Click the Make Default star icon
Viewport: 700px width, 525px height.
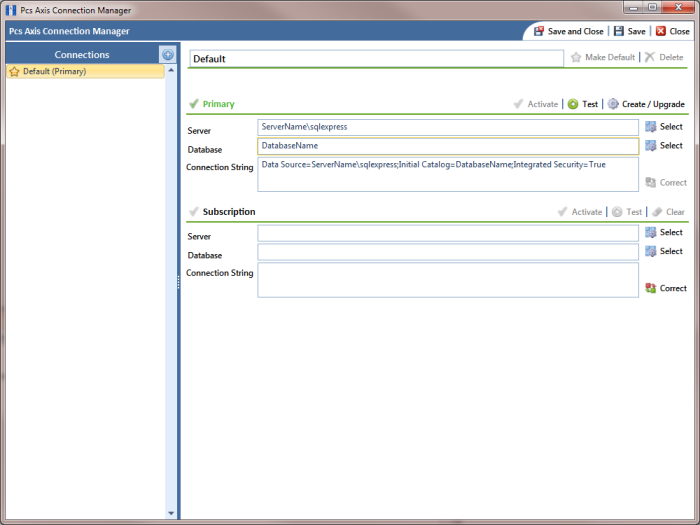576,57
